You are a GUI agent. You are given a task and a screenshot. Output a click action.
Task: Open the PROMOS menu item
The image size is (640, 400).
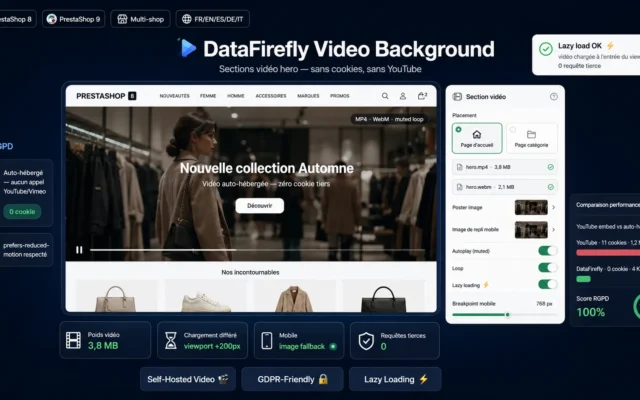(340, 96)
